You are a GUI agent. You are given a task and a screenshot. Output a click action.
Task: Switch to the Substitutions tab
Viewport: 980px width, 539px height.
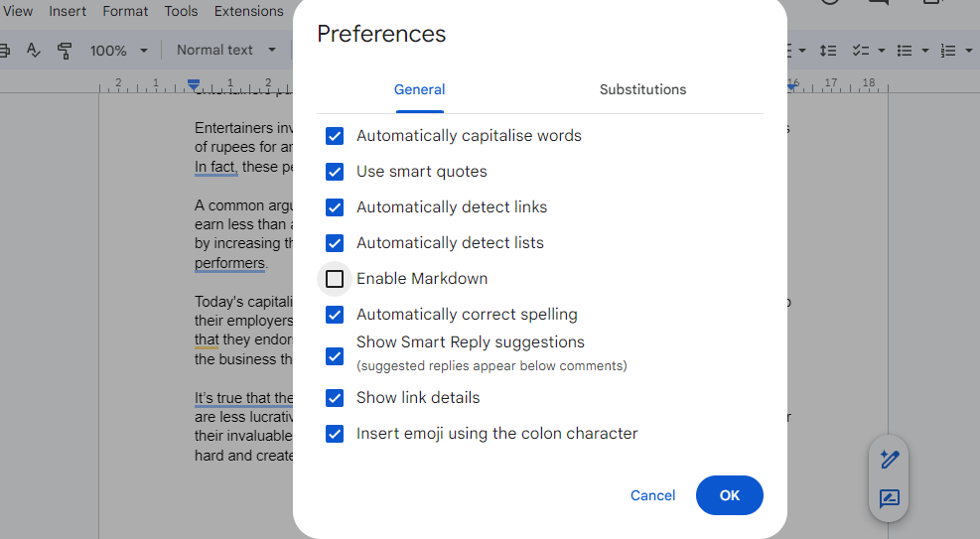pos(642,89)
